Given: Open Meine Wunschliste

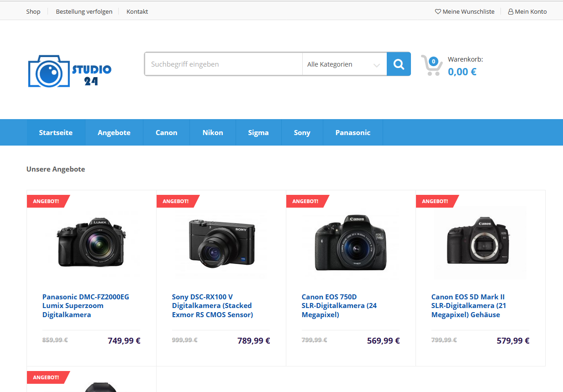Looking at the screenshot, I should click(x=465, y=12).
